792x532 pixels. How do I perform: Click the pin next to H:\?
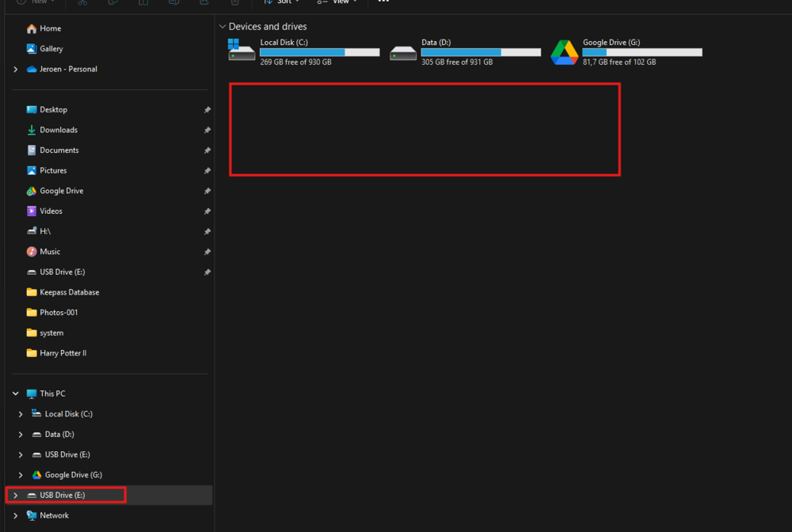click(207, 231)
